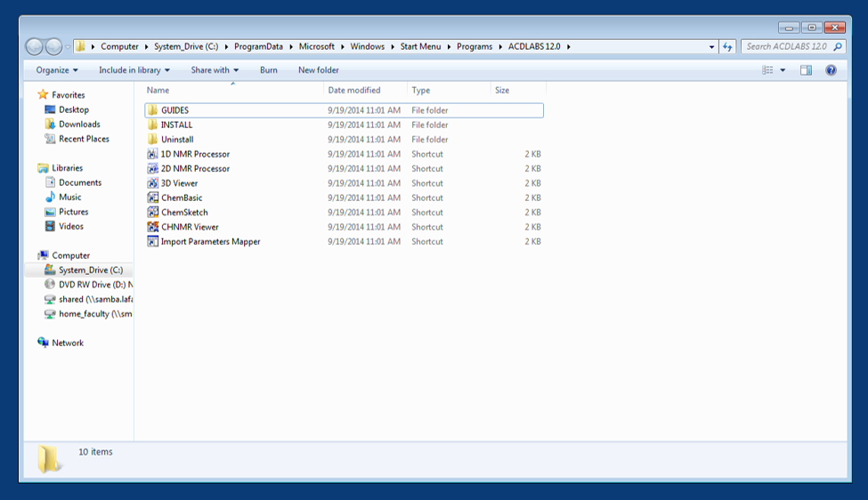Select the Uninstall folder icon
Viewport: 868px width, 500px height.
[x=153, y=140]
